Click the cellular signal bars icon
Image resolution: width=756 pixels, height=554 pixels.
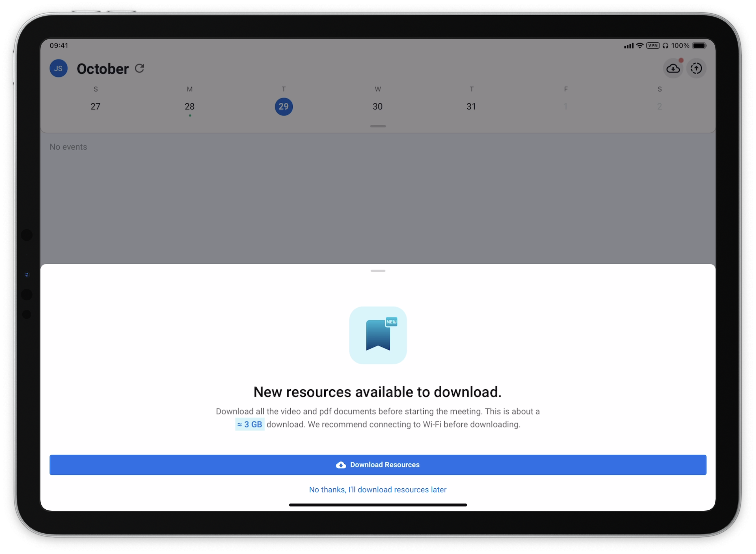[x=629, y=46]
